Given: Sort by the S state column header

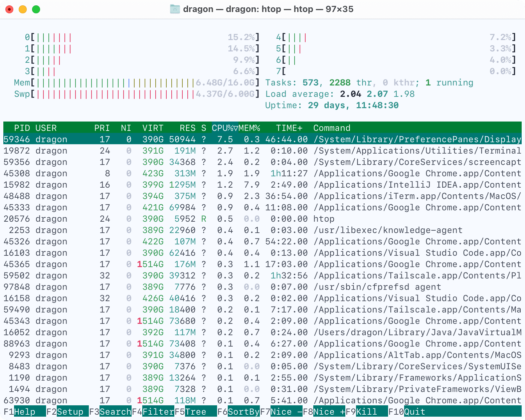Looking at the screenshot, I should 204,128.
